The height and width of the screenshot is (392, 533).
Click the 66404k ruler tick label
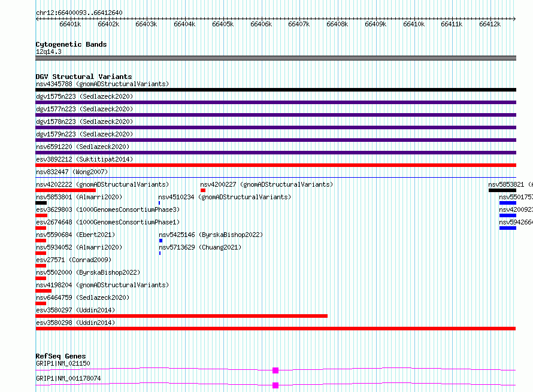click(184, 24)
